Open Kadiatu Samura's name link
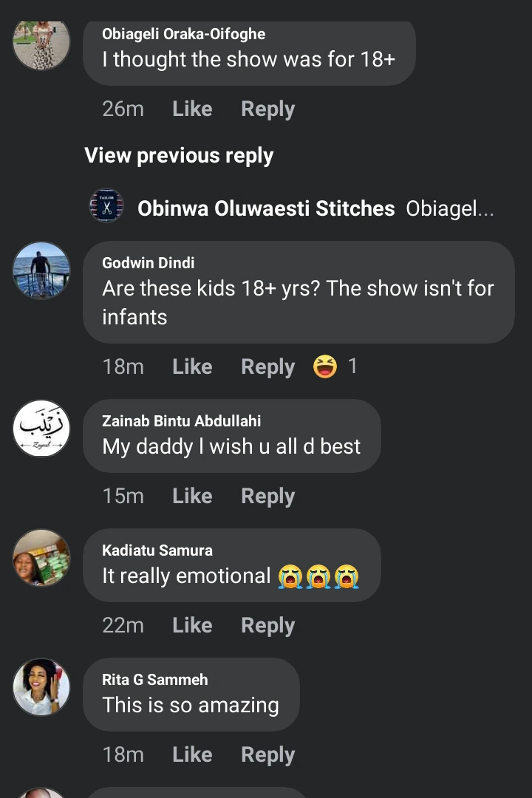 pos(157,550)
